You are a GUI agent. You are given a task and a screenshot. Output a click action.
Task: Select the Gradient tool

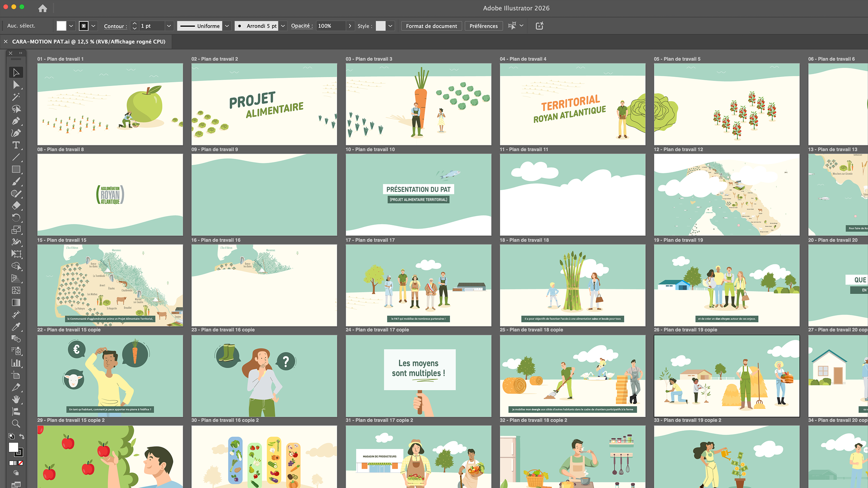point(16,303)
